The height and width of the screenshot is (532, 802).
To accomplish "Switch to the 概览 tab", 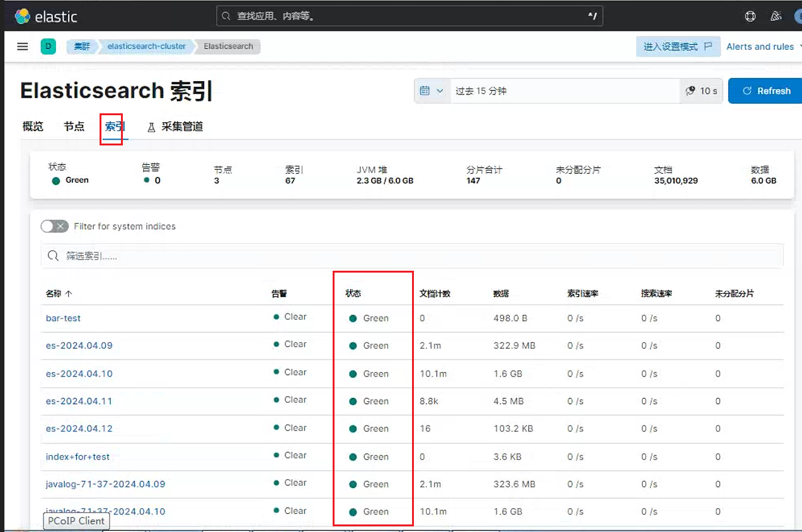I will [x=33, y=127].
